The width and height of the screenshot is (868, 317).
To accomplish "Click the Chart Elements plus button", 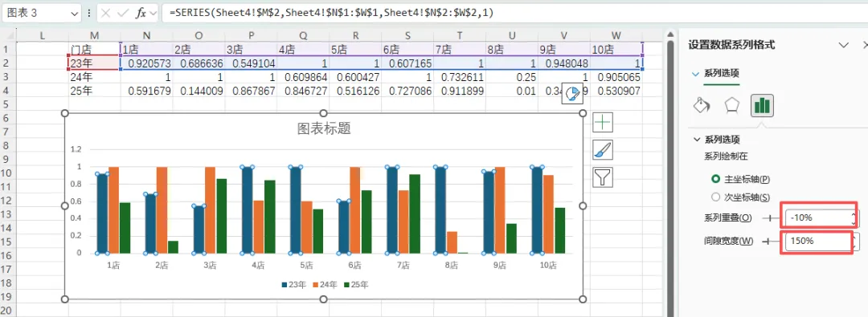I will tap(603, 122).
